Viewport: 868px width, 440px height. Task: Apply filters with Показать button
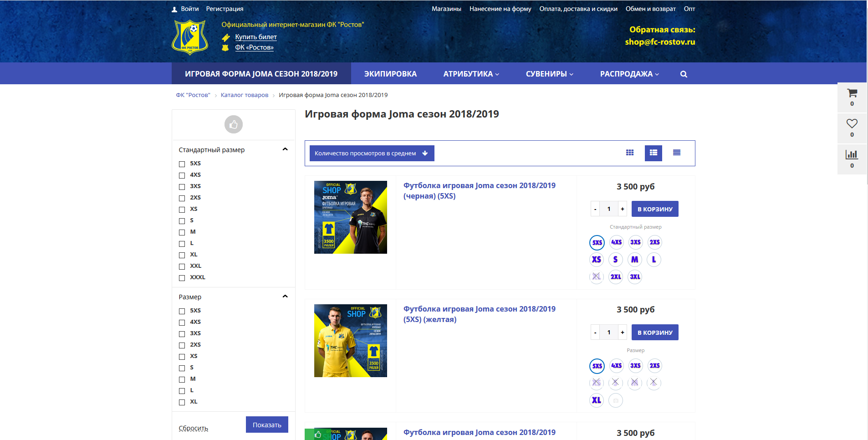[x=267, y=425]
